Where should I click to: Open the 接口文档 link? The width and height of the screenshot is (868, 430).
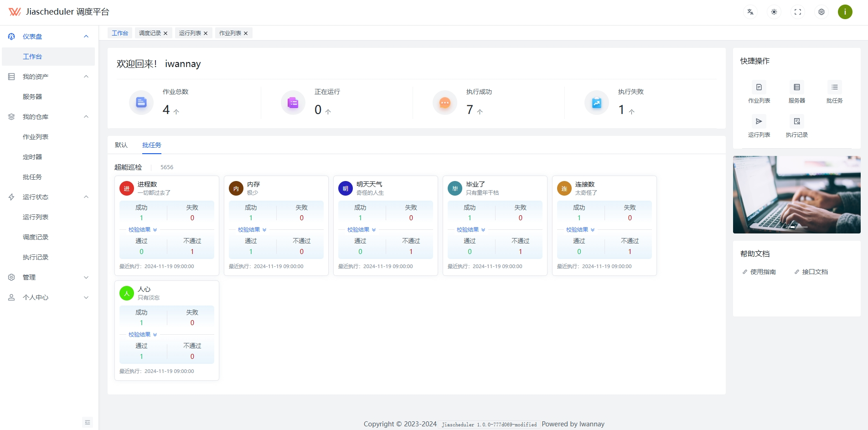point(816,271)
